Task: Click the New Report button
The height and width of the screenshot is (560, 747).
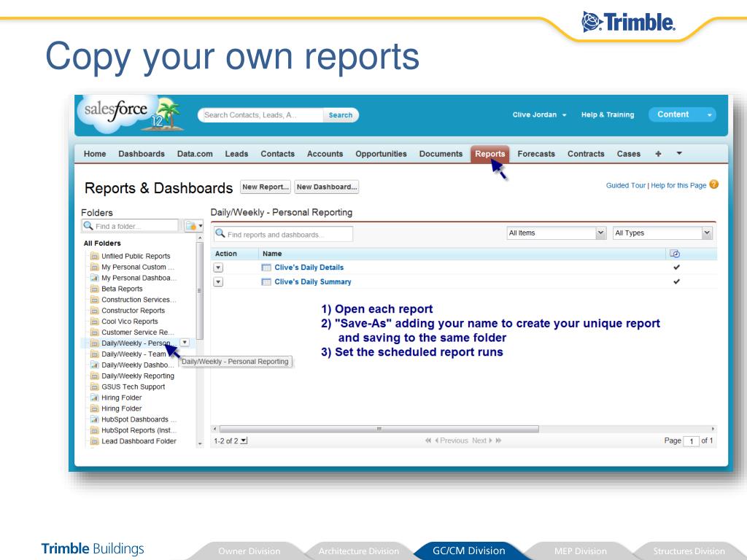Action: click(266, 187)
